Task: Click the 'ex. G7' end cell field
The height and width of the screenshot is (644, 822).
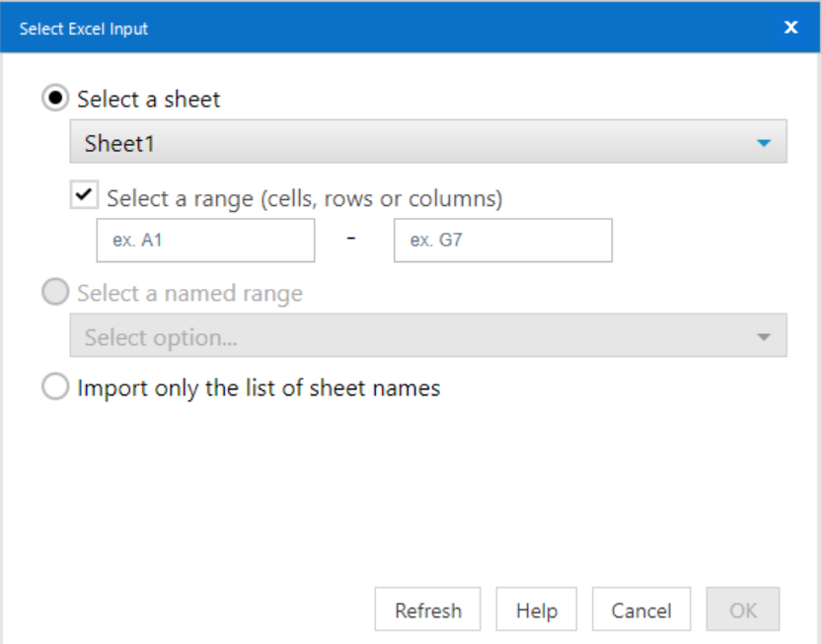Action: (x=502, y=241)
